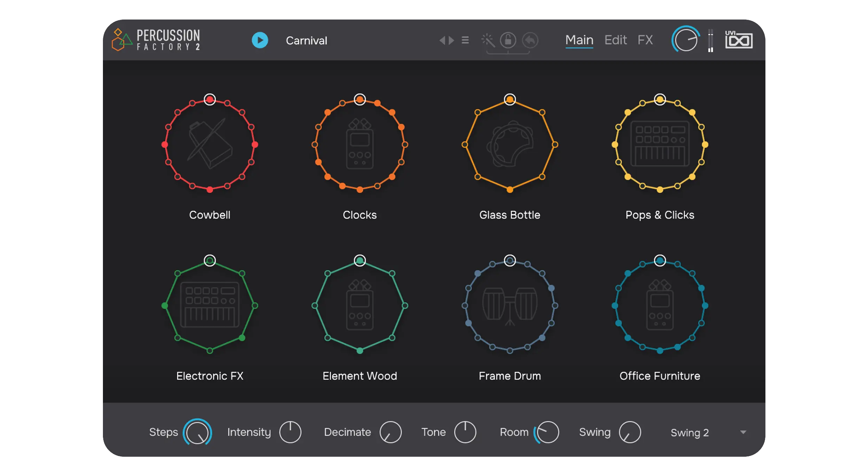Toggle the leftmost step of Office Furniture ring
868x463 pixels.
[x=615, y=305]
